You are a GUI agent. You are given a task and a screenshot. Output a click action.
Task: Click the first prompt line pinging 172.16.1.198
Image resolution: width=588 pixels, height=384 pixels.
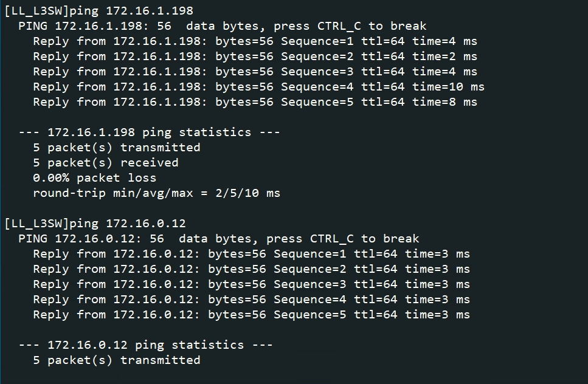coord(99,11)
